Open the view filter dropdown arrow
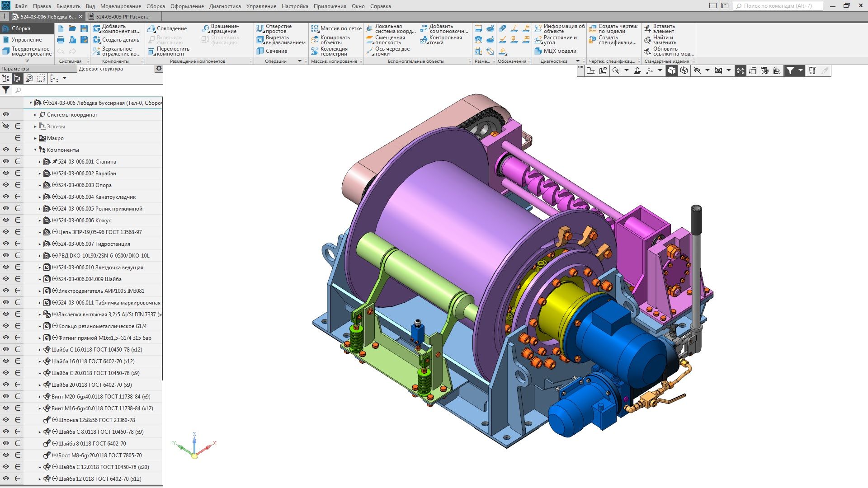This screenshot has width=868, height=488. pyautogui.click(x=801, y=70)
